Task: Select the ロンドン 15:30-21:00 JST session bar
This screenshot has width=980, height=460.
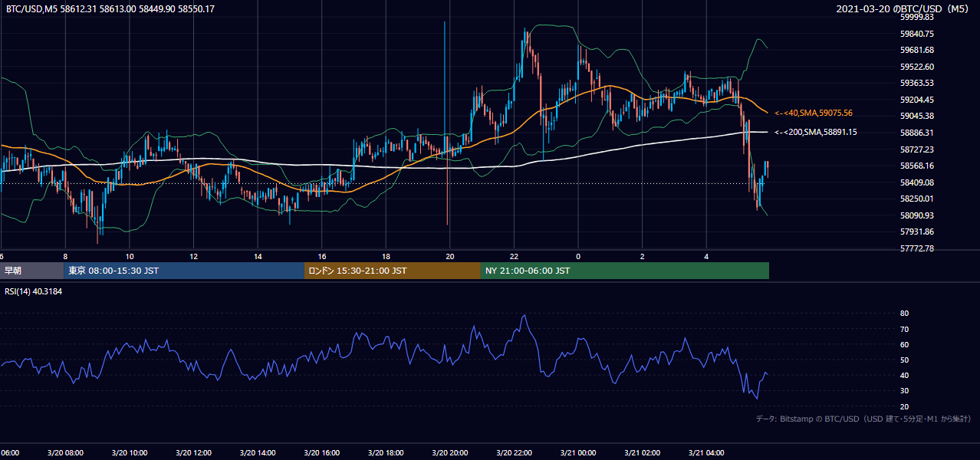Action: [x=393, y=271]
